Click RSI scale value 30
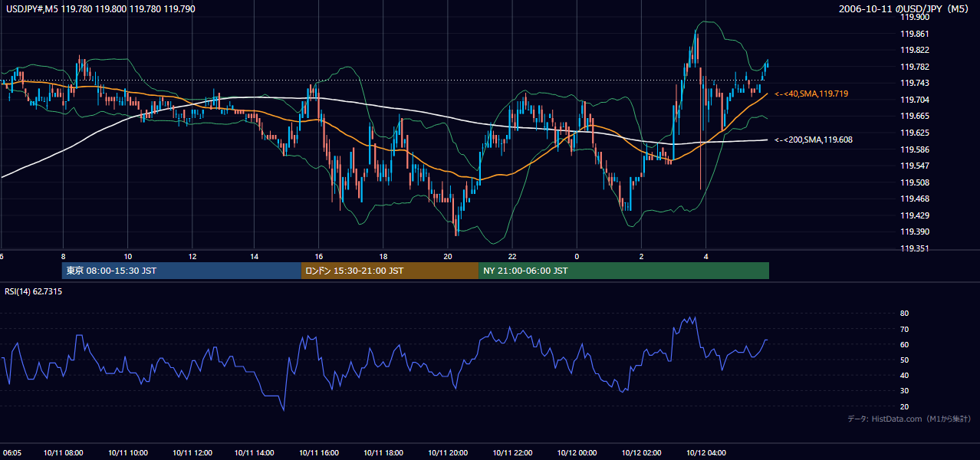 pyautogui.click(x=904, y=391)
